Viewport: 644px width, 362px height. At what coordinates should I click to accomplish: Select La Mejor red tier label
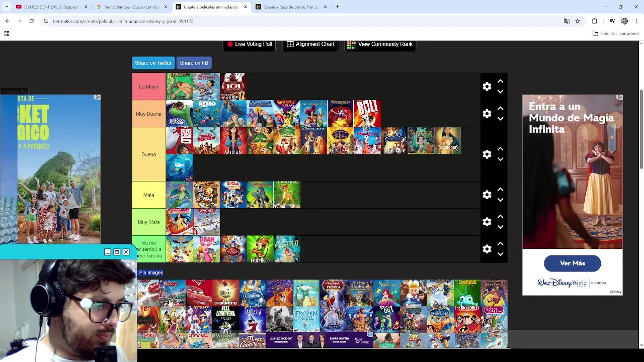tap(148, 86)
